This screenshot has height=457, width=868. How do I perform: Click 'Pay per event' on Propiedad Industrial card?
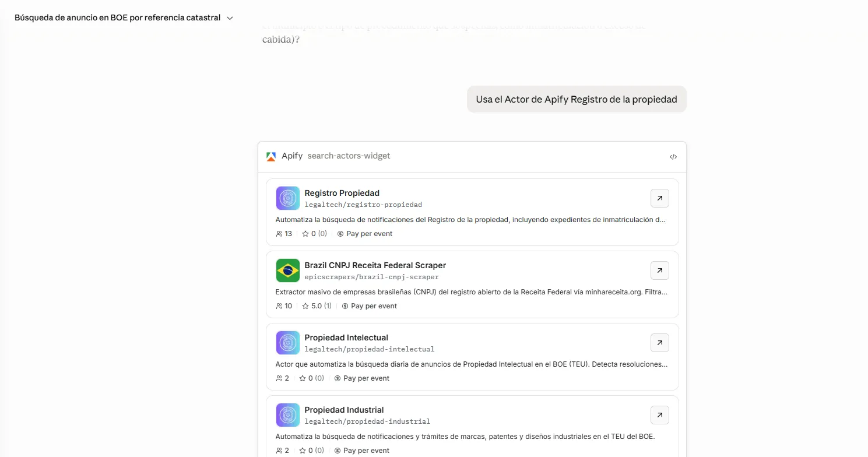point(367,451)
